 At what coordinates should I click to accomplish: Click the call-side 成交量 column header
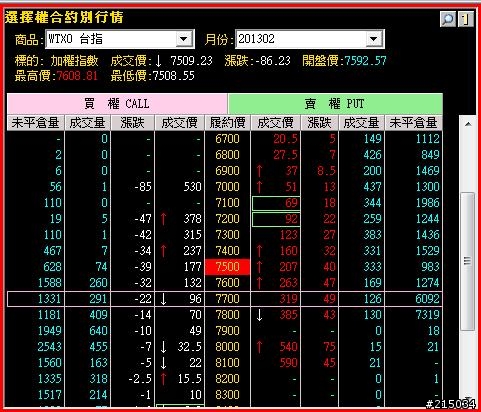click(x=88, y=123)
